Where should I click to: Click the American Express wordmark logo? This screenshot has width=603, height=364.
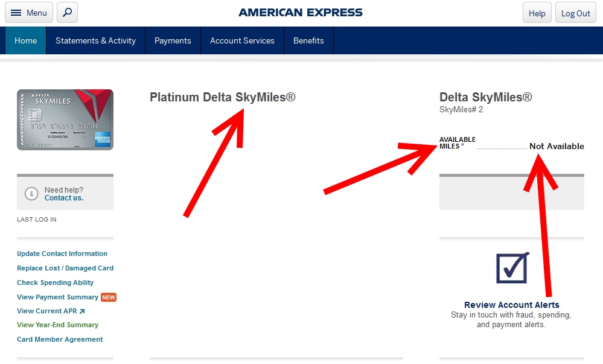[x=301, y=12]
